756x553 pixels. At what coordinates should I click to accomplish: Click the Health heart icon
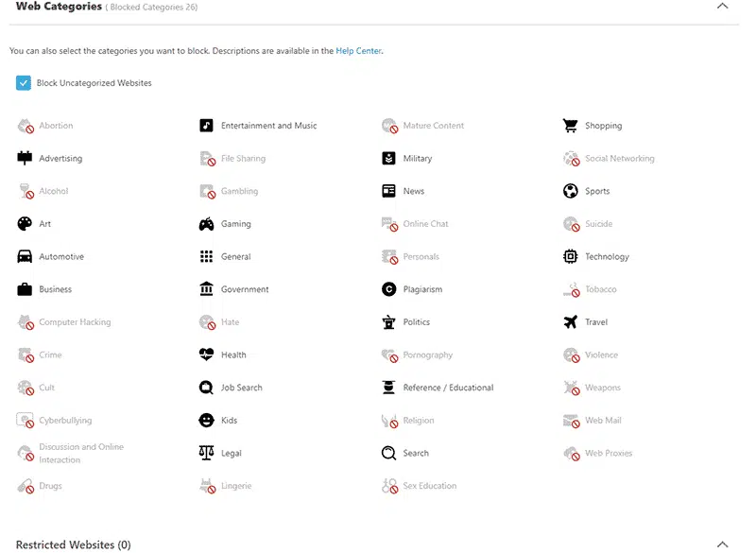point(206,354)
